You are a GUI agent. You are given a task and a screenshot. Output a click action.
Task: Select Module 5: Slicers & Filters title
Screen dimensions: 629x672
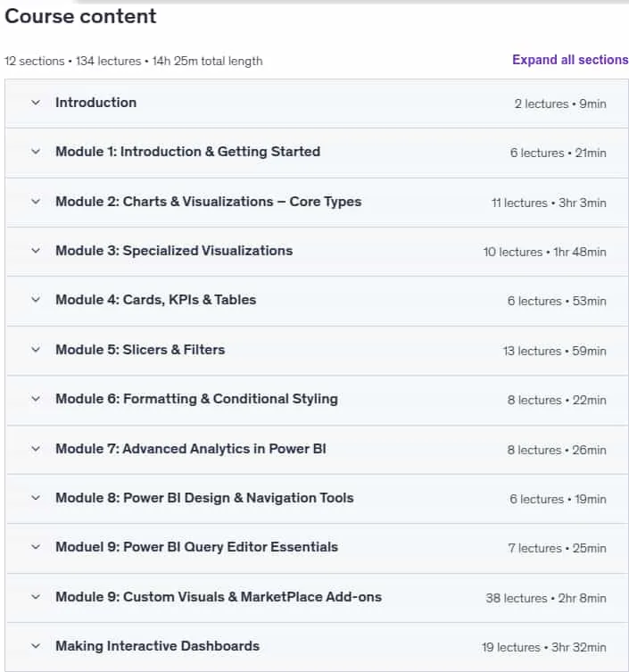[x=140, y=350]
